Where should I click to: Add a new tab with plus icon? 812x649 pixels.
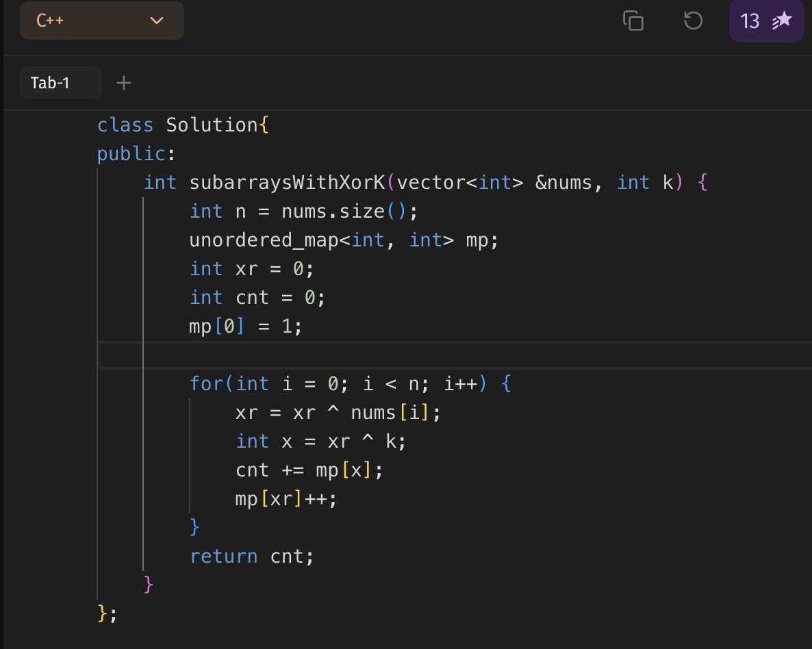coord(124,83)
